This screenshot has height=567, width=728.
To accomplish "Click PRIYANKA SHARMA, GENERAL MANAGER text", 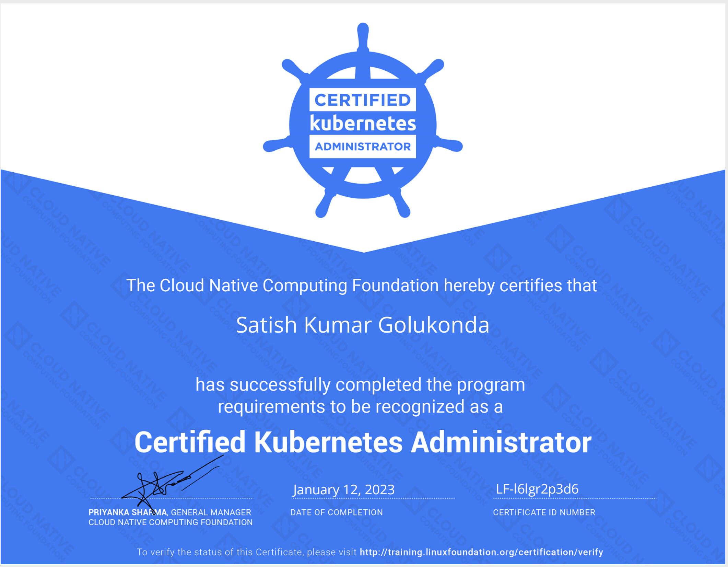I will 169,512.
